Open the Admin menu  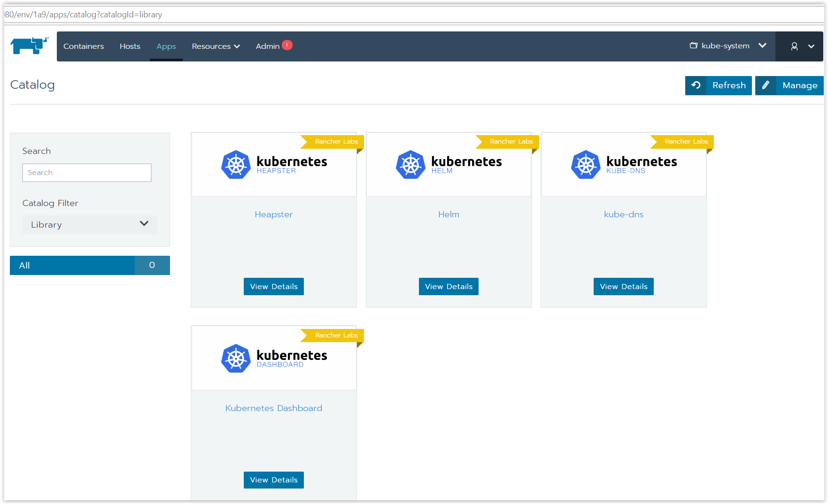coord(268,46)
